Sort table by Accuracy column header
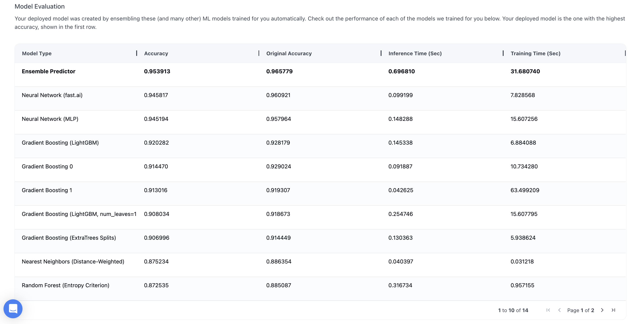 click(x=156, y=53)
